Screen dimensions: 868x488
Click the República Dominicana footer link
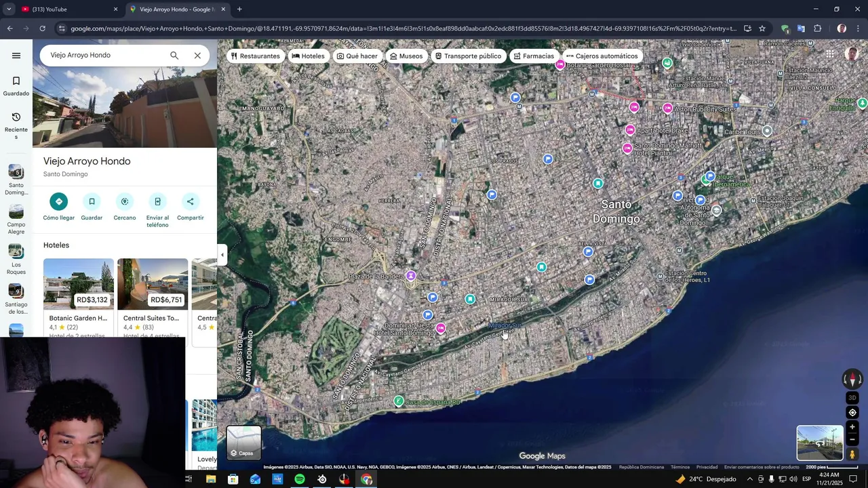click(x=642, y=467)
